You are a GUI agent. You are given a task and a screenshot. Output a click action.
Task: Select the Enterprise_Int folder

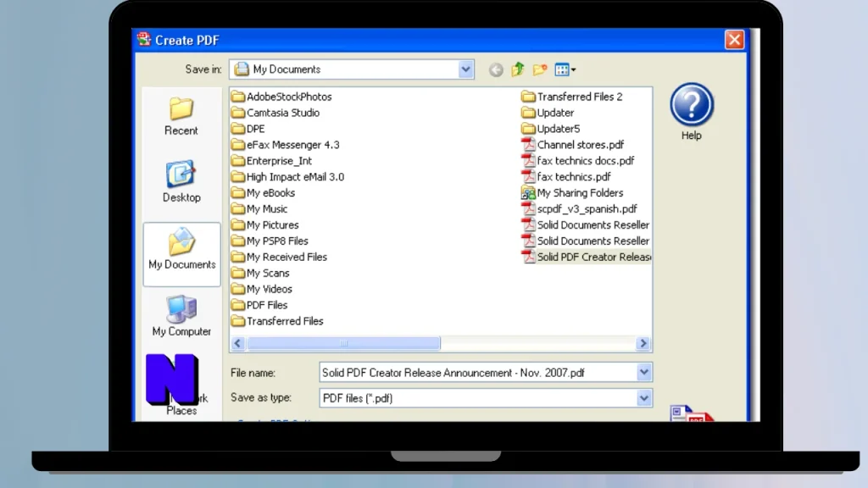272,161
